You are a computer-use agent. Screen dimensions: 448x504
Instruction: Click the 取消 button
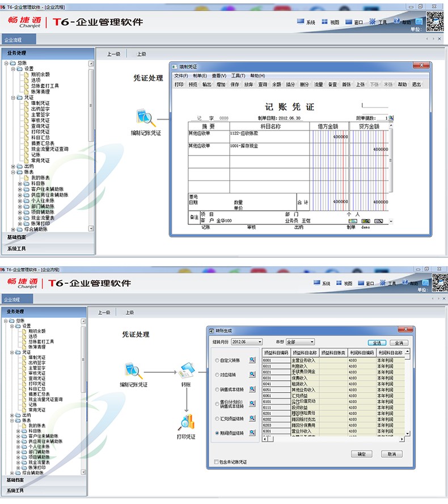(392, 454)
